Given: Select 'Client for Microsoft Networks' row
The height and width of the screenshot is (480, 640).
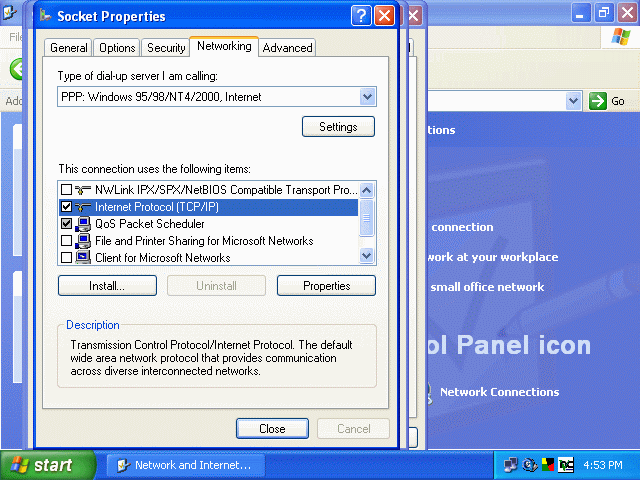Looking at the screenshot, I should point(209,258).
